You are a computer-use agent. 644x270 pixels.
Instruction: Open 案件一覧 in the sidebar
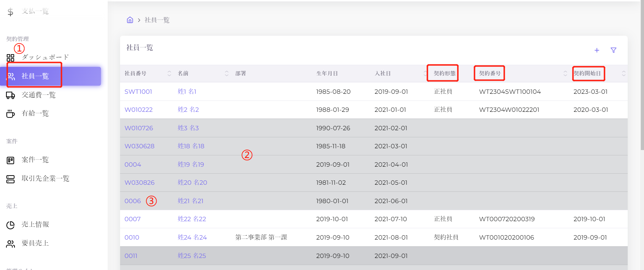click(x=35, y=160)
